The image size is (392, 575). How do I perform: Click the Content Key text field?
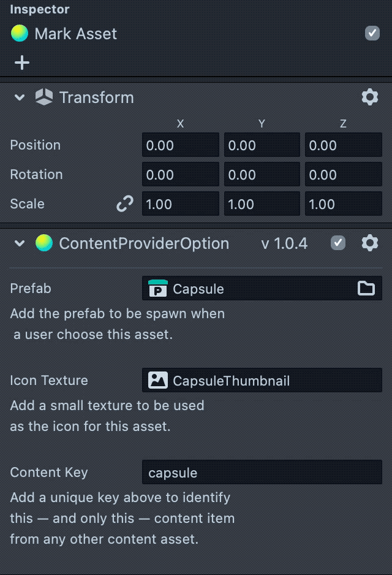pos(262,473)
